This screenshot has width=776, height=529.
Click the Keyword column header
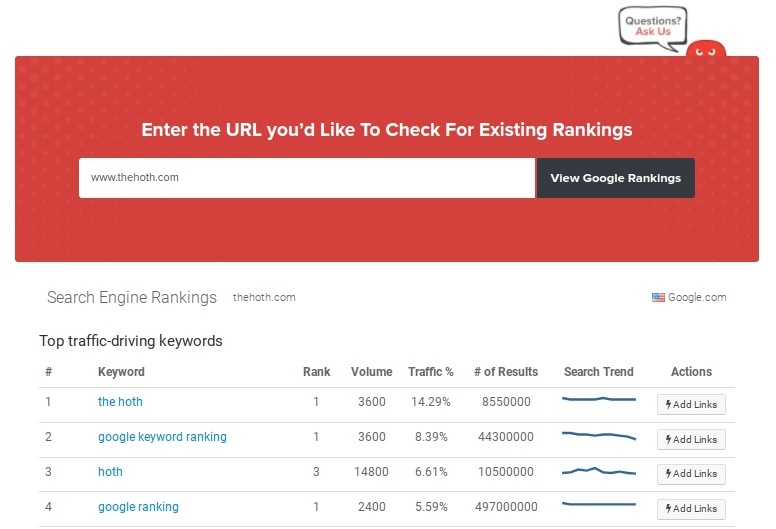pyautogui.click(x=121, y=372)
